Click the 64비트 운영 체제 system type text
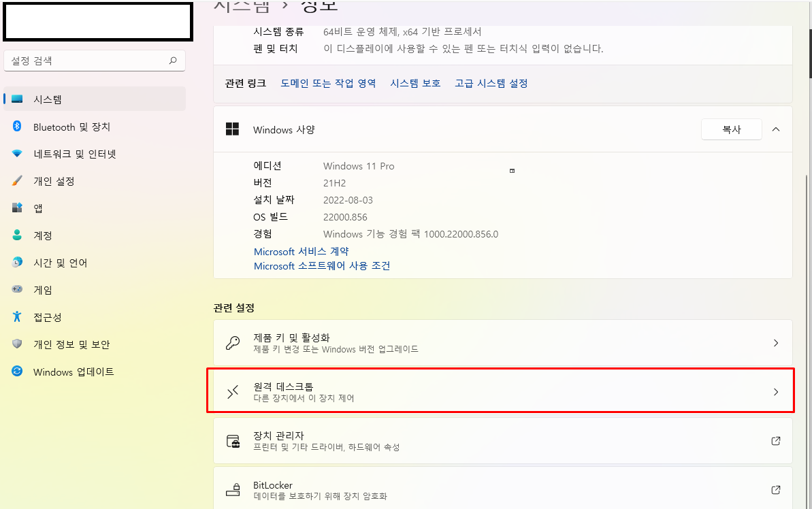 402,31
